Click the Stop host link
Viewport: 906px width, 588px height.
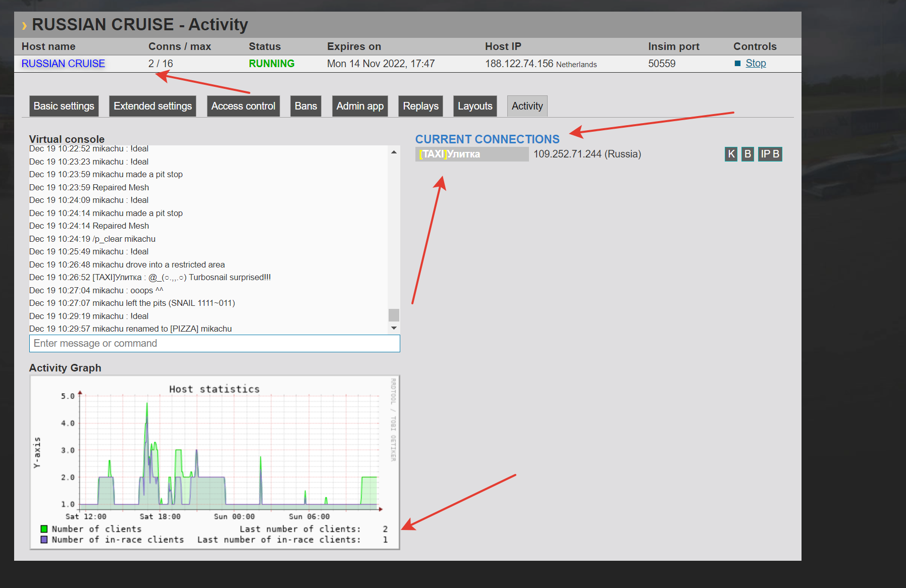coord(756,64)
